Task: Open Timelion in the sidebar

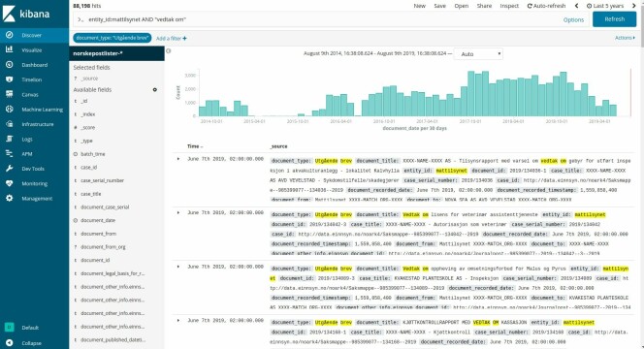Action: 35,79
